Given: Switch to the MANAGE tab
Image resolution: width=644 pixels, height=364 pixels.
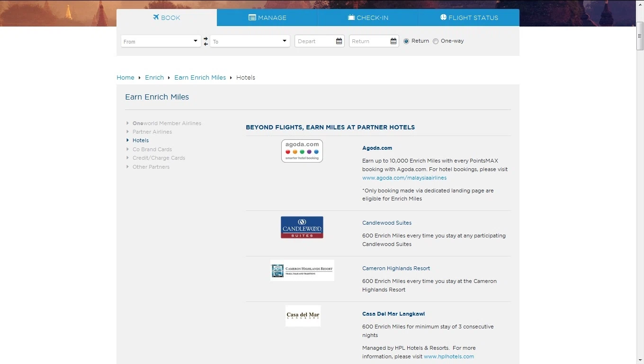Looking at the screenshot, I should (267, 18).
